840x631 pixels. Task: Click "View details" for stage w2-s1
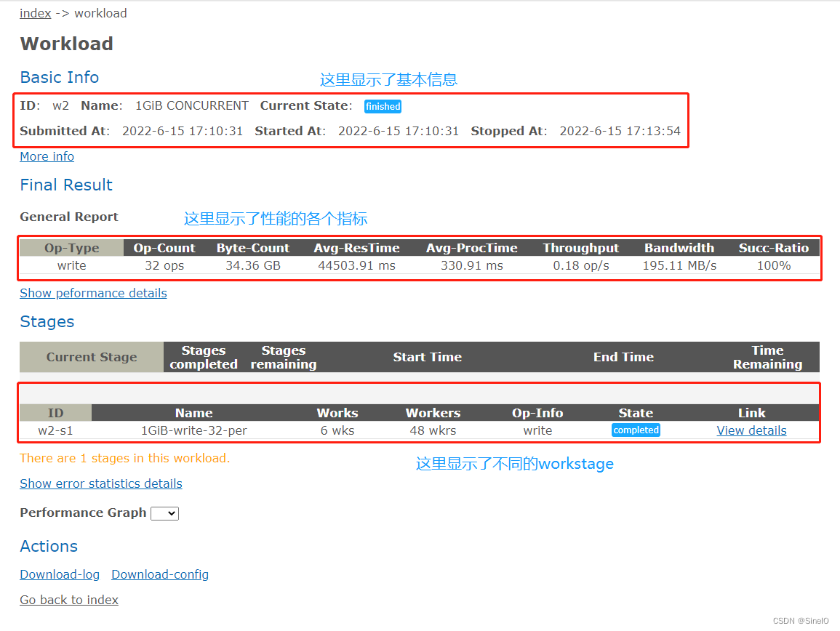coord(751,430)
